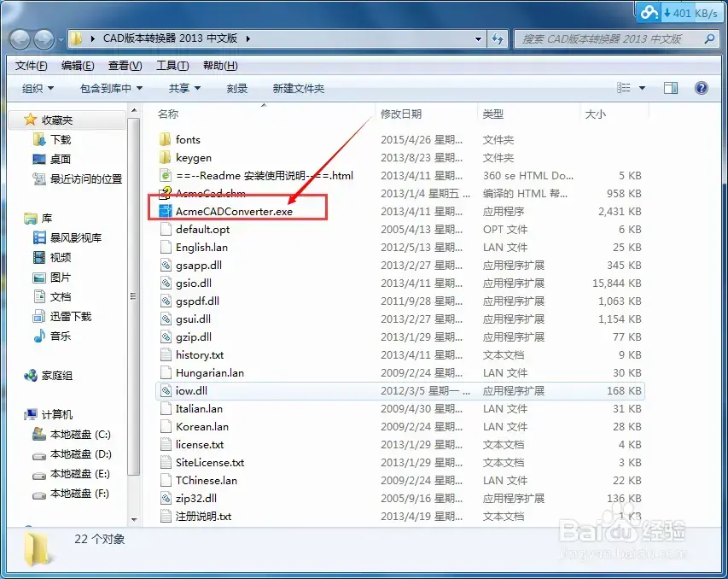Image resolution: width=728 pixels, height=579 pixels.
Task: Click the 新建文件夹 button
Action: tap(298, 88)
